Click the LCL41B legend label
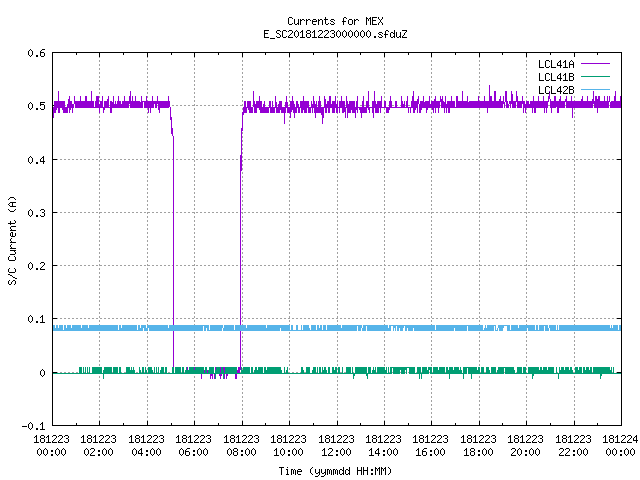The image size is (640, 480). pyautogui.click(x=556, y=77)
